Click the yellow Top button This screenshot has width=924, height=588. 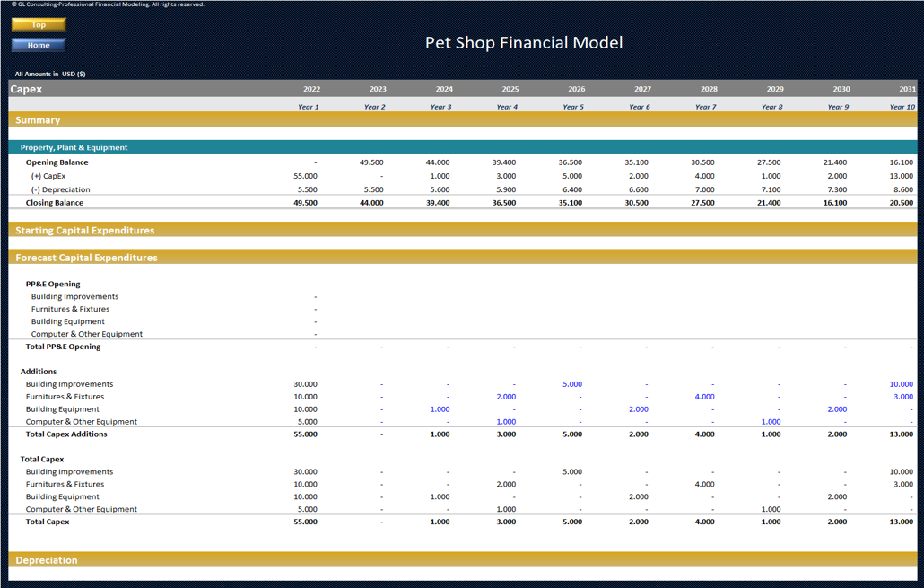pyautogui.click(x=39, y=25)
